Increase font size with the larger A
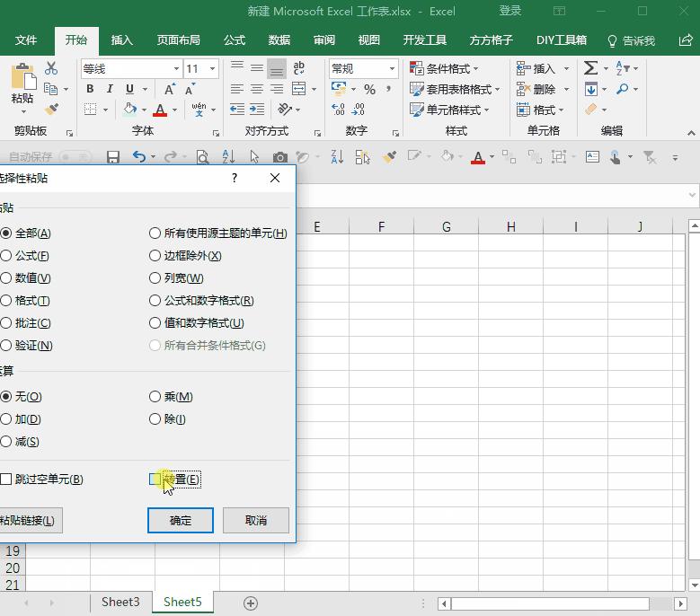 tap(169, 89)
